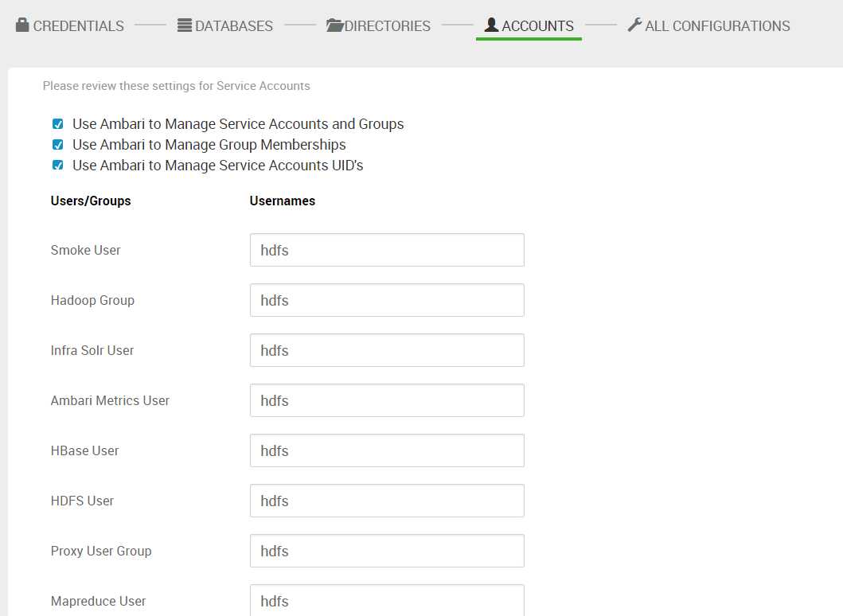
Task: Click the Accounts user icon
Action: click(491, 25)
